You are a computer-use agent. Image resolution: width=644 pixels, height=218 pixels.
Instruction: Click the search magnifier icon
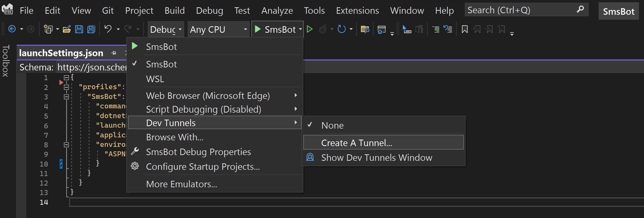click(580, 9)
